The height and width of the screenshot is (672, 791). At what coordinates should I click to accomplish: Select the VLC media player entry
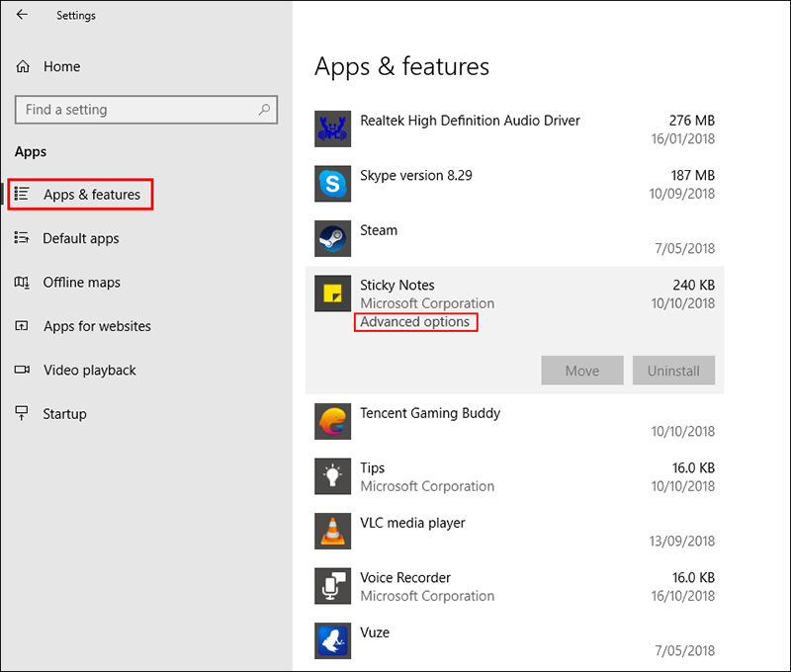(x=514, y=532)
